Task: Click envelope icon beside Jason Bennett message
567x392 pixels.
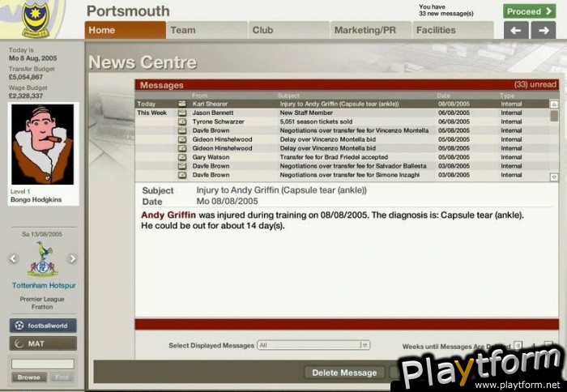Action: (182, 113)
